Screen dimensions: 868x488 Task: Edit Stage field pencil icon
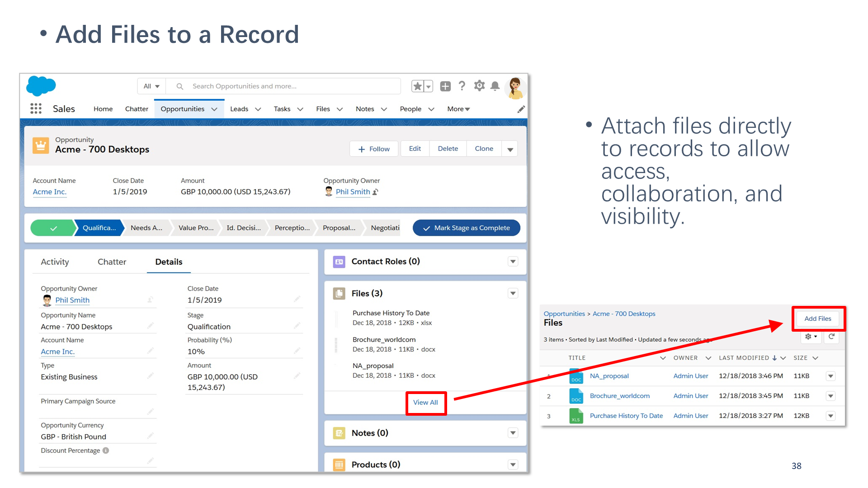pyautogui.click(x=297, y=325)
